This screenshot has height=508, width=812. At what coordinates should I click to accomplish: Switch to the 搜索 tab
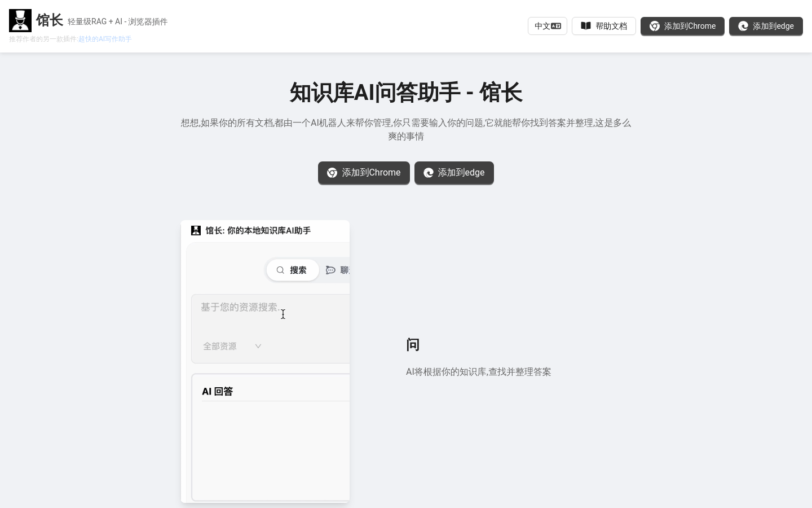click(x=293, y=270)
